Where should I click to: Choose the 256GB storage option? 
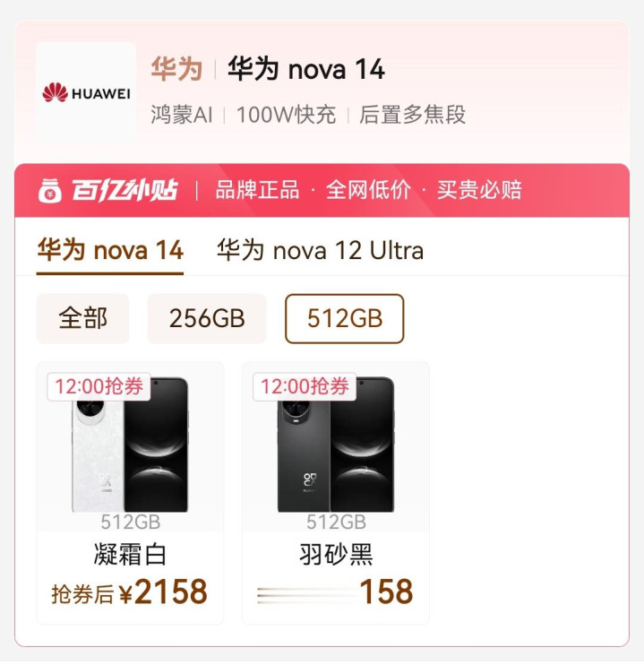click(207, 318)
